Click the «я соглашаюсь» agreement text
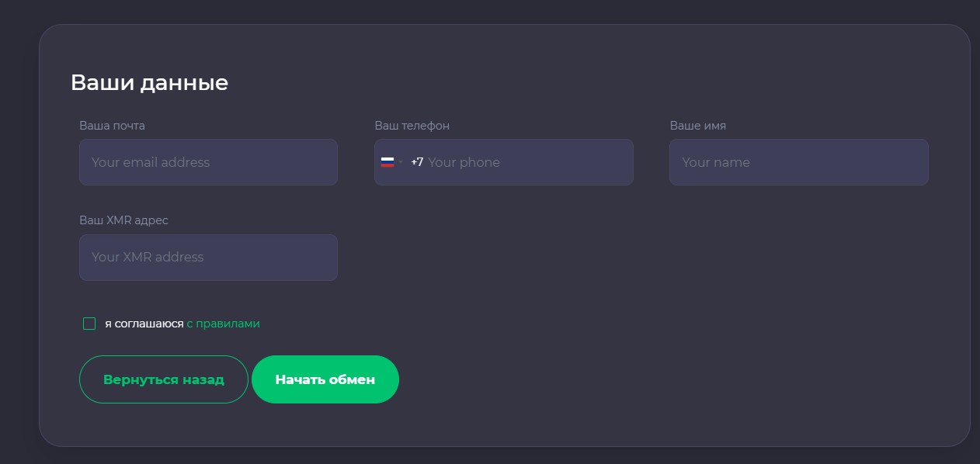The width and height of the screenshot is (980, 464). click(144, 324)
